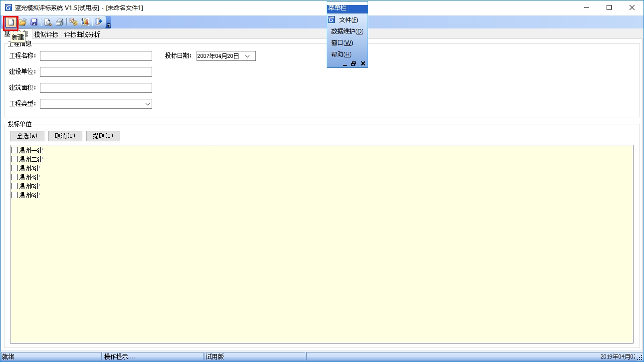Open the 投标日期 date picker dropdown
The image size is (644, 362).
248,56
